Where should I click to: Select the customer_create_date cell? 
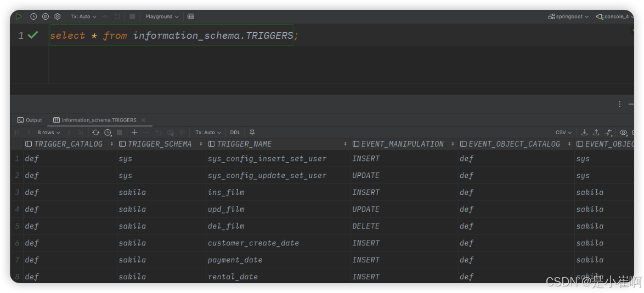click(x=278, y=243)
